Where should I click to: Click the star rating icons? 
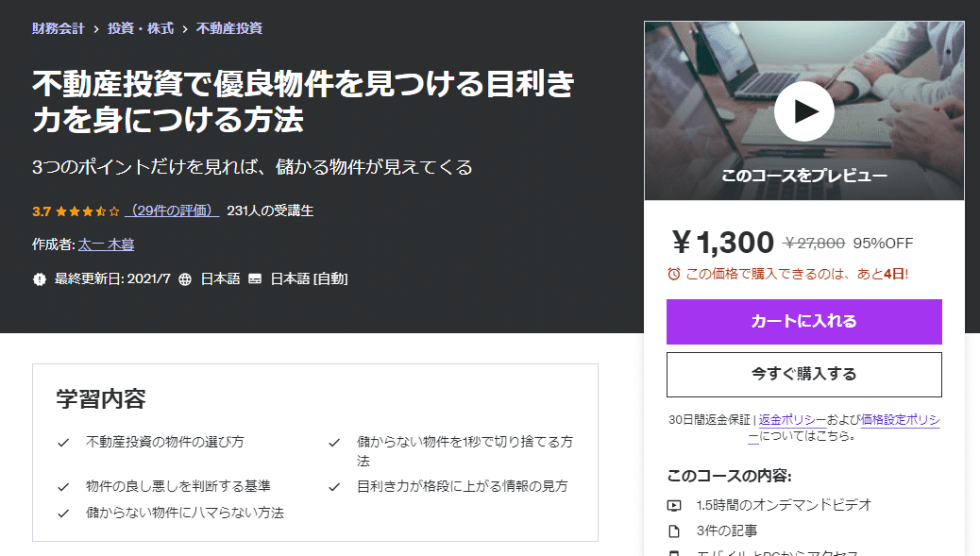pos(88,211)
